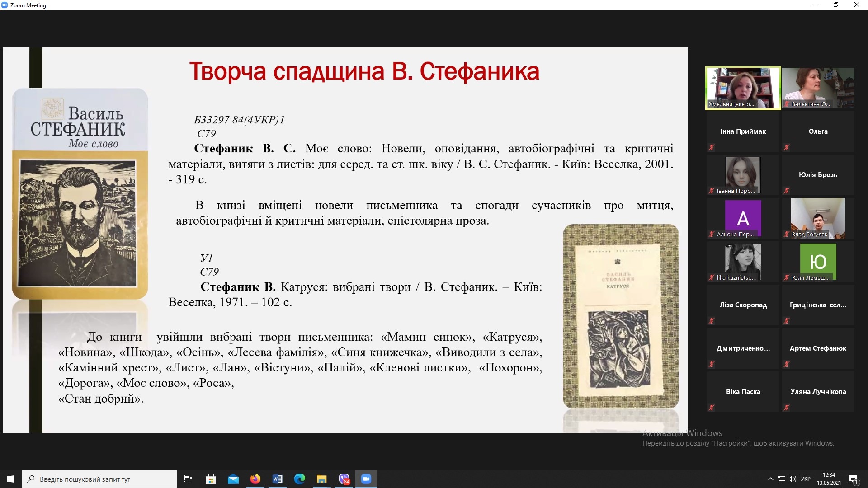Select Валентина's video tile
This screenshot has height=488, width=868.
818,88
